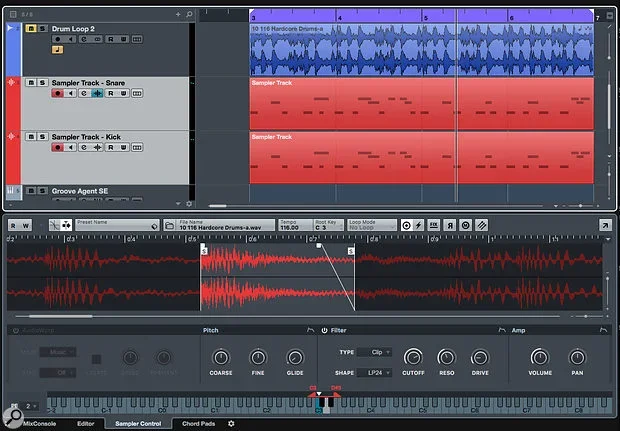Toggle the Filter section power icon

pyautogui.click(x=324, y=330)
